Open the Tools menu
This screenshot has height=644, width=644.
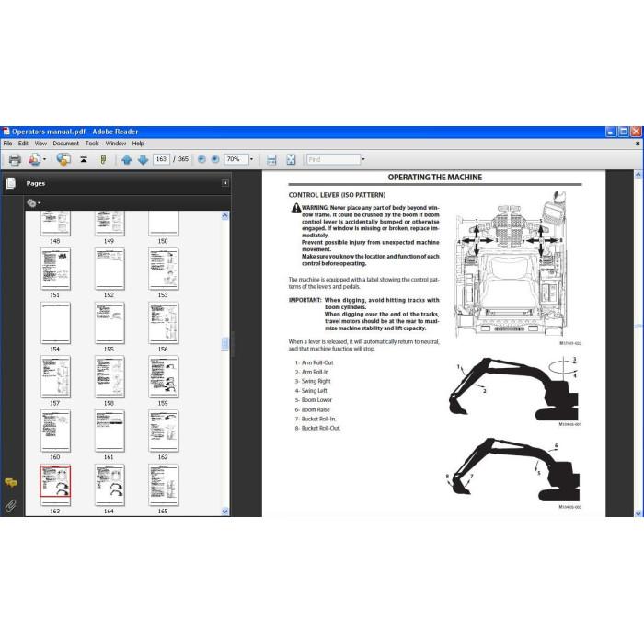[x=92, y=144]
